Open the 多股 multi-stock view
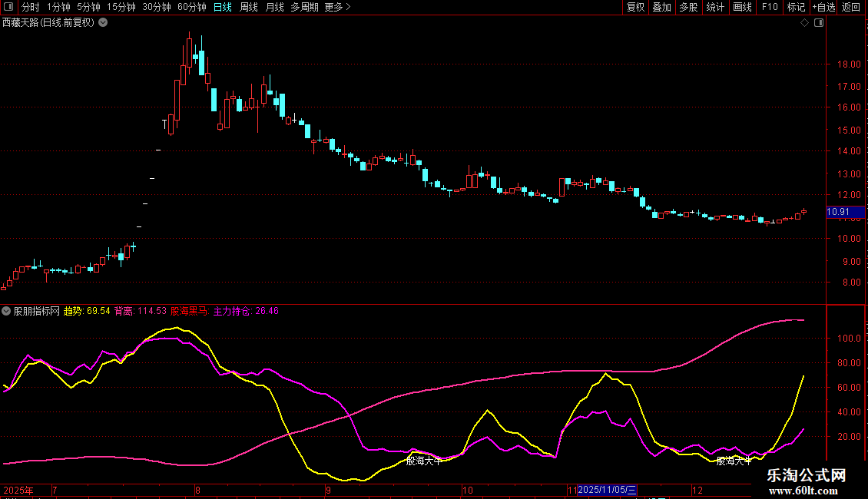 pos(688,8)
